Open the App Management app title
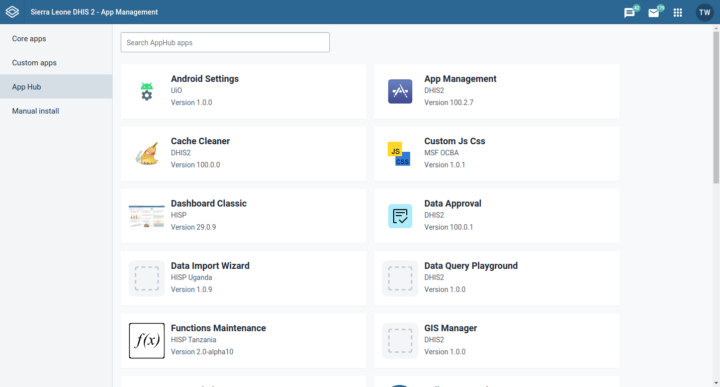Viewport: 720px width, 387px height. 460,79
